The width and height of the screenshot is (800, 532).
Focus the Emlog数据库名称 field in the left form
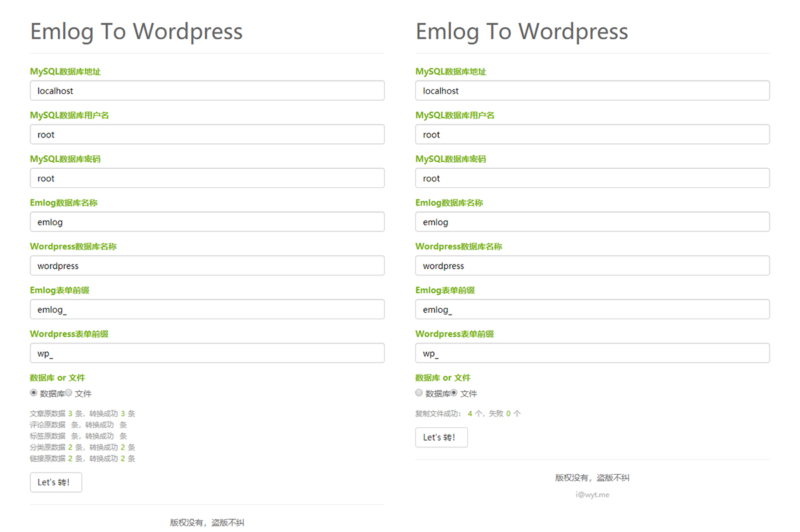tap(207, 222)
